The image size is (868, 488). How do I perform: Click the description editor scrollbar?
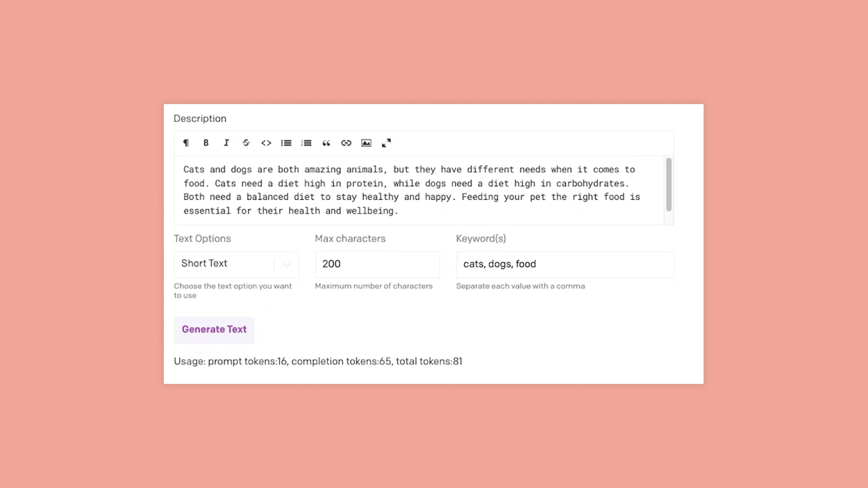[669, 185]
